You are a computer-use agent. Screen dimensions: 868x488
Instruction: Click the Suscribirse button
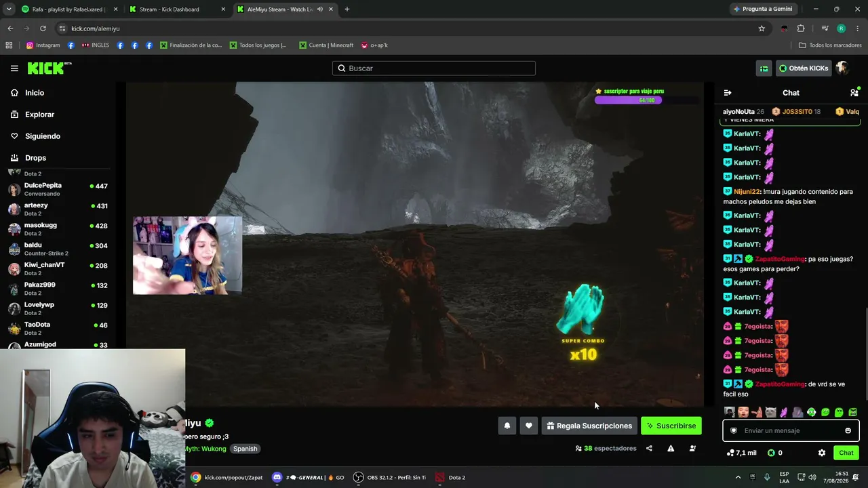point(671,426)
